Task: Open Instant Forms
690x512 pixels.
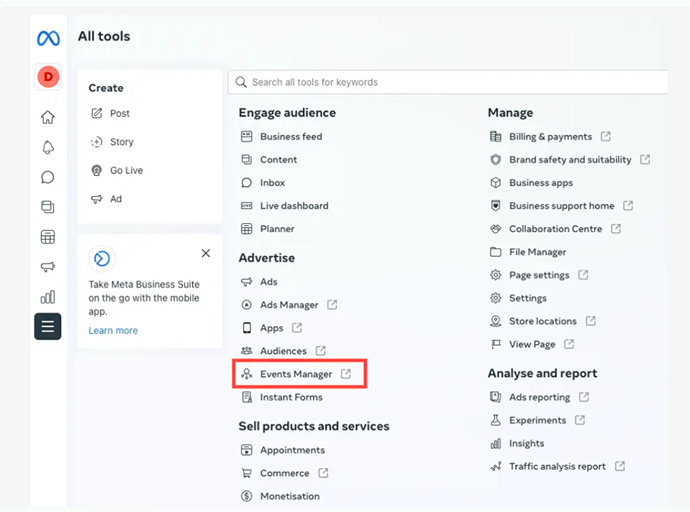Action: 291,397
